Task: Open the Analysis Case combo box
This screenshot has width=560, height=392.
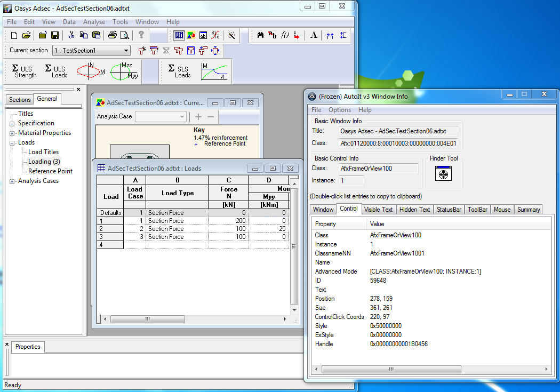Action: [161, 116]
